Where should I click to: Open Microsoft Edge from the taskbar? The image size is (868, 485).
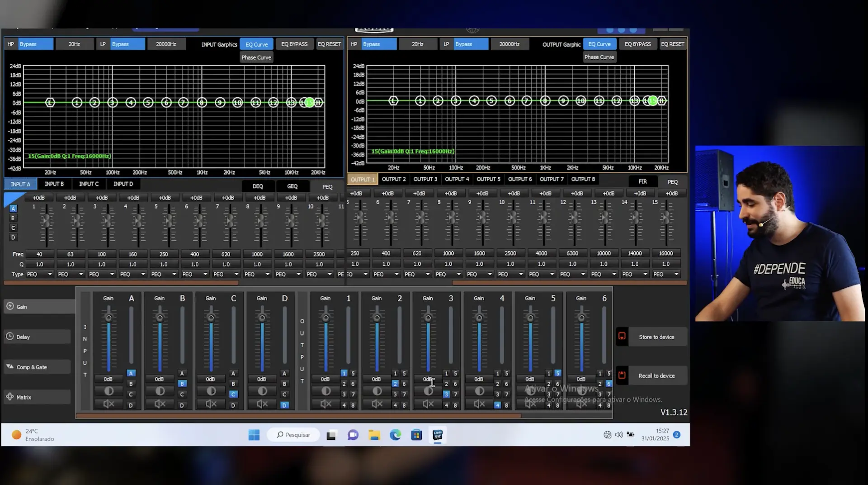pos(396,435)
